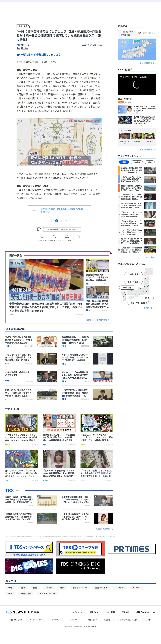Viewport: 161px width, 644px height.
Task: Open the 物価高対策を比較 article thumbnail
Action: click(x=59, y=423)
